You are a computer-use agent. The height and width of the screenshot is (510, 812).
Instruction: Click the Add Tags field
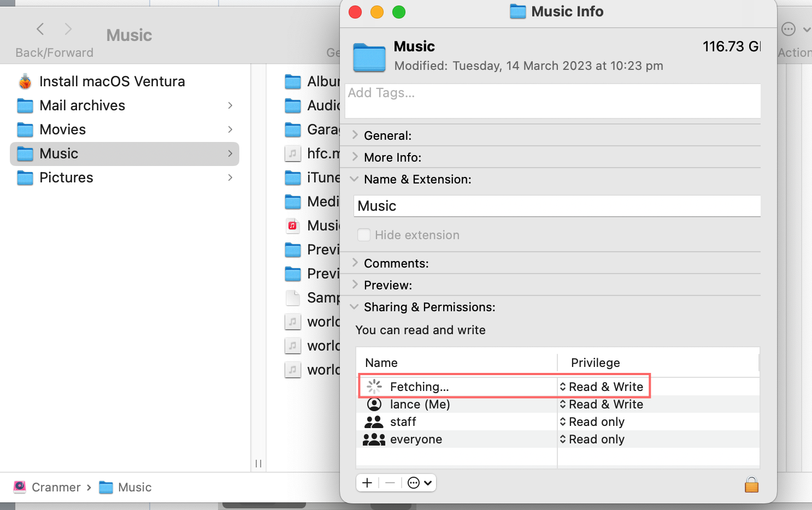point(553,100)
